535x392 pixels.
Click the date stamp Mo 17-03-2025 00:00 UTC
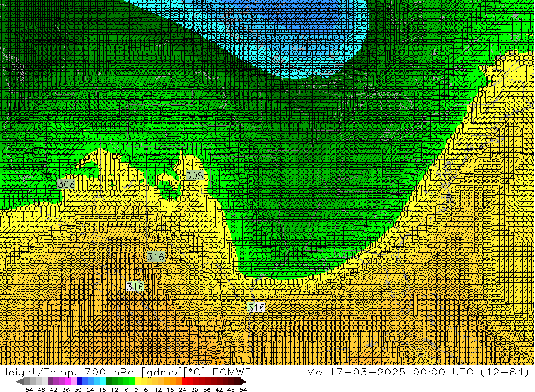(392, 372)
